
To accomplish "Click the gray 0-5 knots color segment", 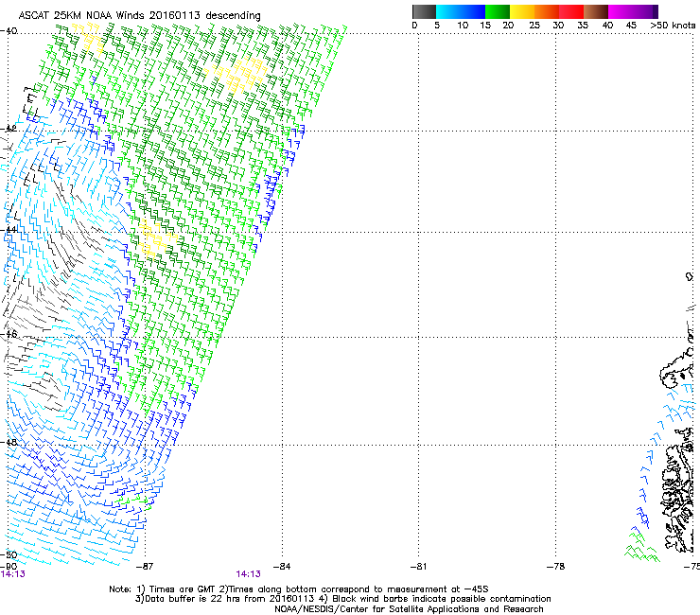I will pyautogui.click(x=424, y=11).
